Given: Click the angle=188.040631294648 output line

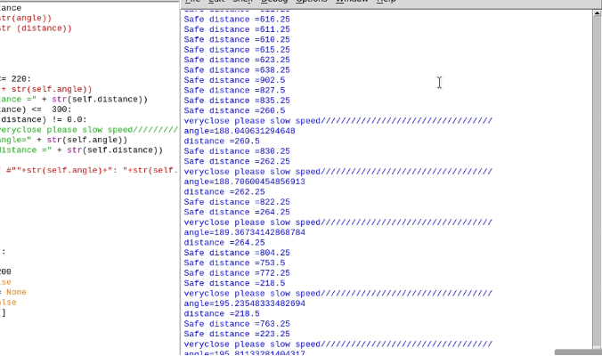Looking at the screenshot, I should 239,131.
